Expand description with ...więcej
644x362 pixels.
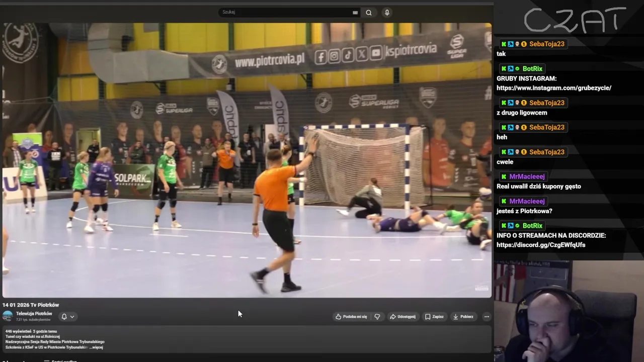[97, 347]
